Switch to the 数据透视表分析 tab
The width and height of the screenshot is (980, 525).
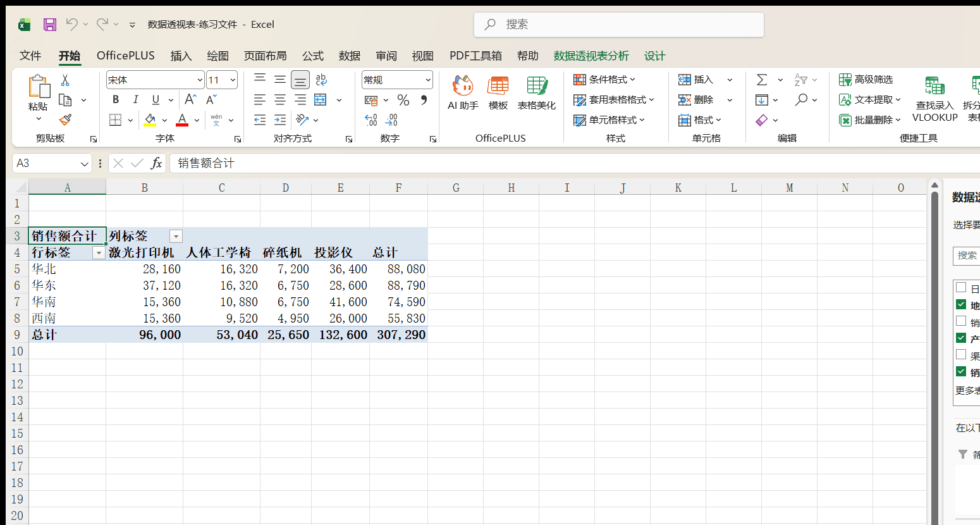[591, 56]
